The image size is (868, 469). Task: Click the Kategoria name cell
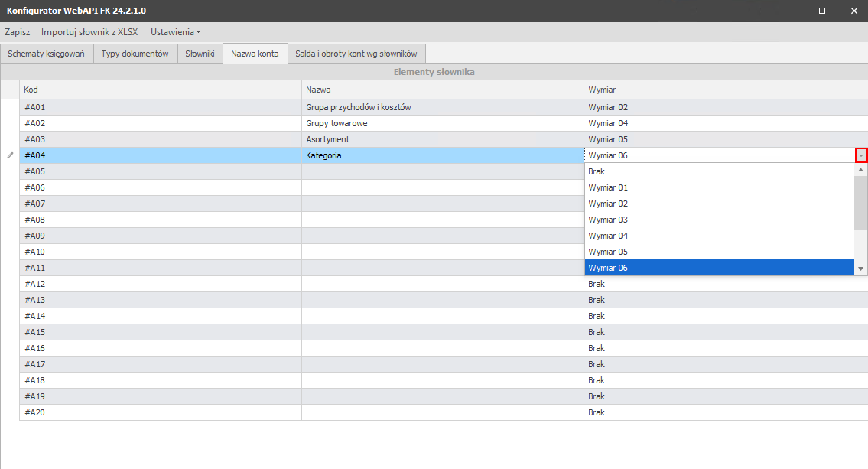coord(442,155)
